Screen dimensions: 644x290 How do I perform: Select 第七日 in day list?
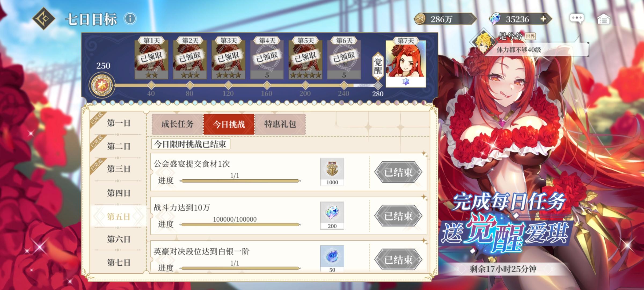click(x=118, y=262)
